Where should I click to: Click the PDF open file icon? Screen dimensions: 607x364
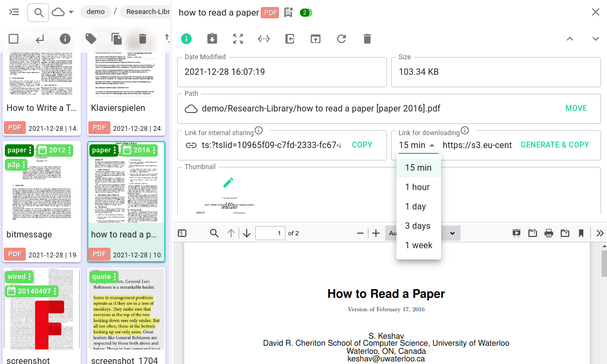coord(532,233)
